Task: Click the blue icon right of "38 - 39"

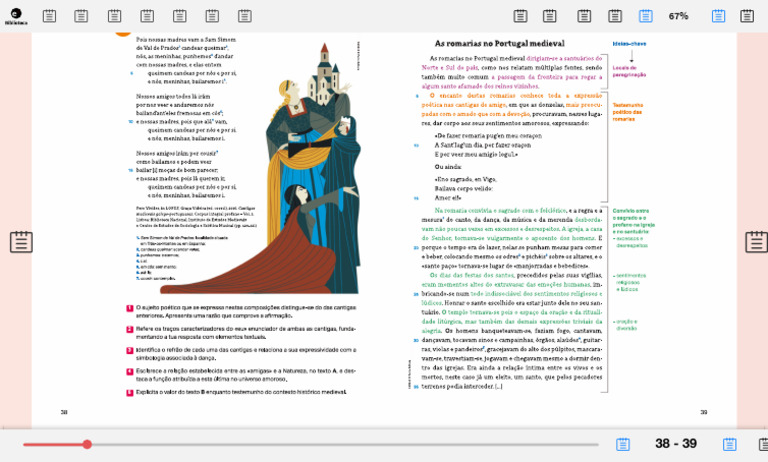Action: pos(730,444)
